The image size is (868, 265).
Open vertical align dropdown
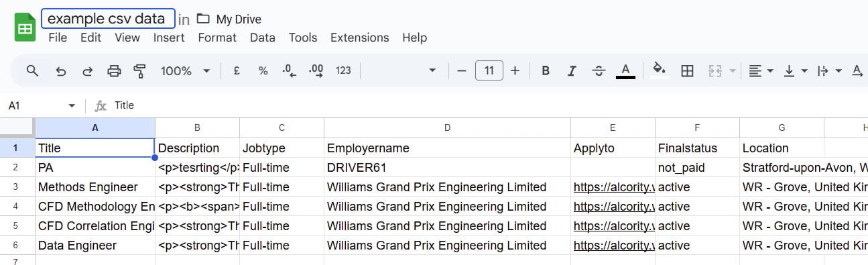796,70
